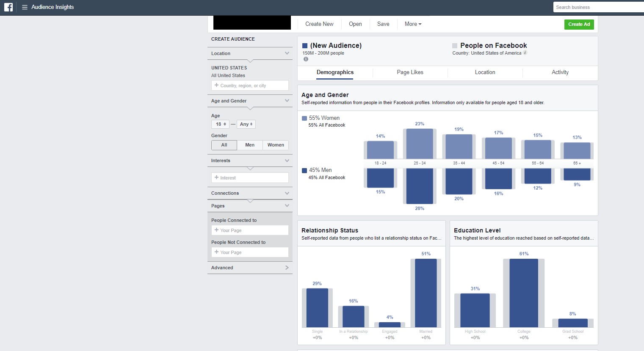Click the plus icon under People Connected to

pos(217,230)
